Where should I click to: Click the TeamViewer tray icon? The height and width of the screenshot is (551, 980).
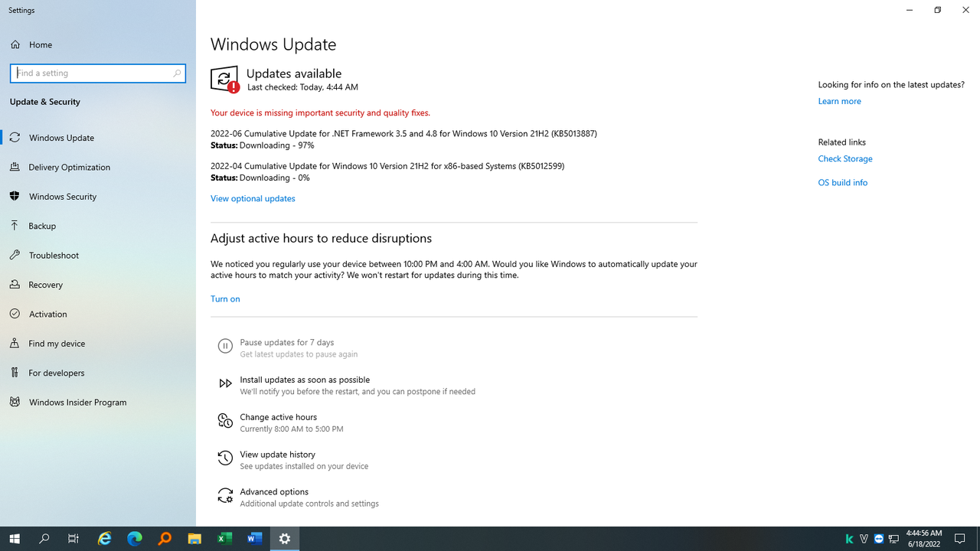click(878, 540)
